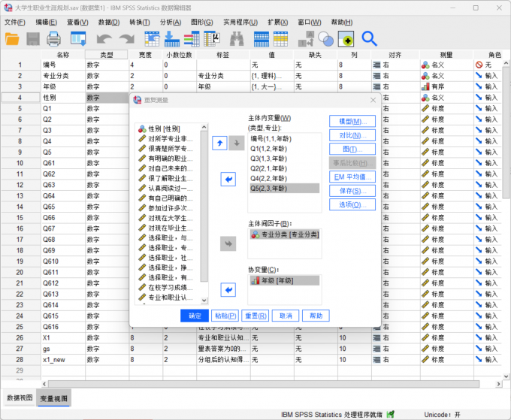Open the Variables info toolbar icon
Image resolution: width=511 pixels, height=420 pixels.
point(192,39)
